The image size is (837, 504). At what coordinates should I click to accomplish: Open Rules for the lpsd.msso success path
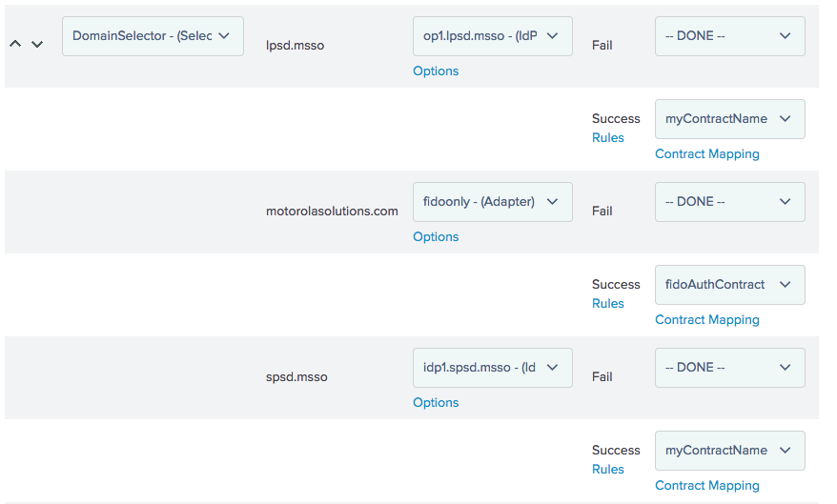(x=607, y=137)
